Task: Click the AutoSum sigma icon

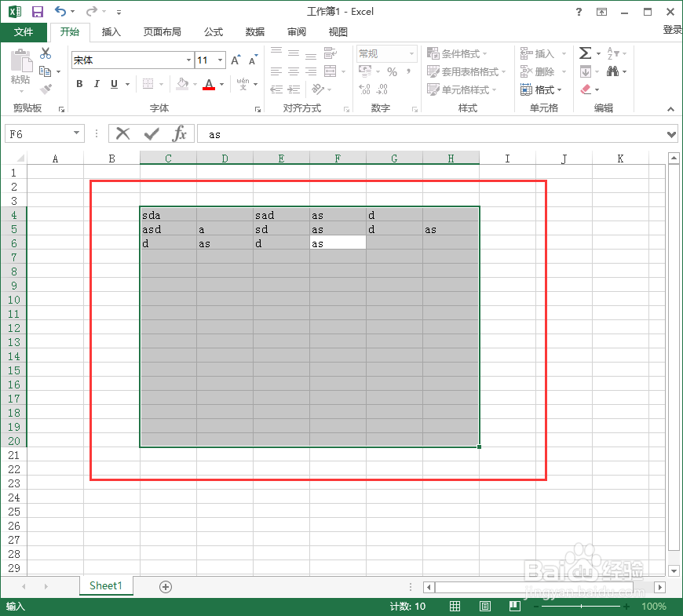Action: 585,53
